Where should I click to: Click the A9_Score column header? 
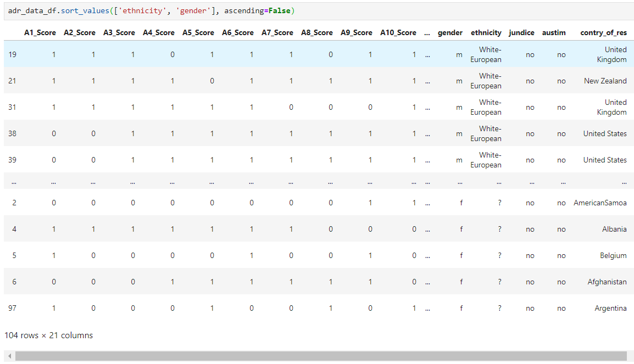(x=357, y=33)
